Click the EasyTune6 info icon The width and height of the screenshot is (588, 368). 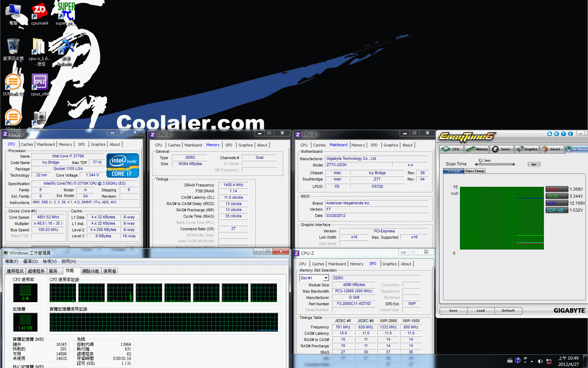pyautogui.click(x=570, y=134)
